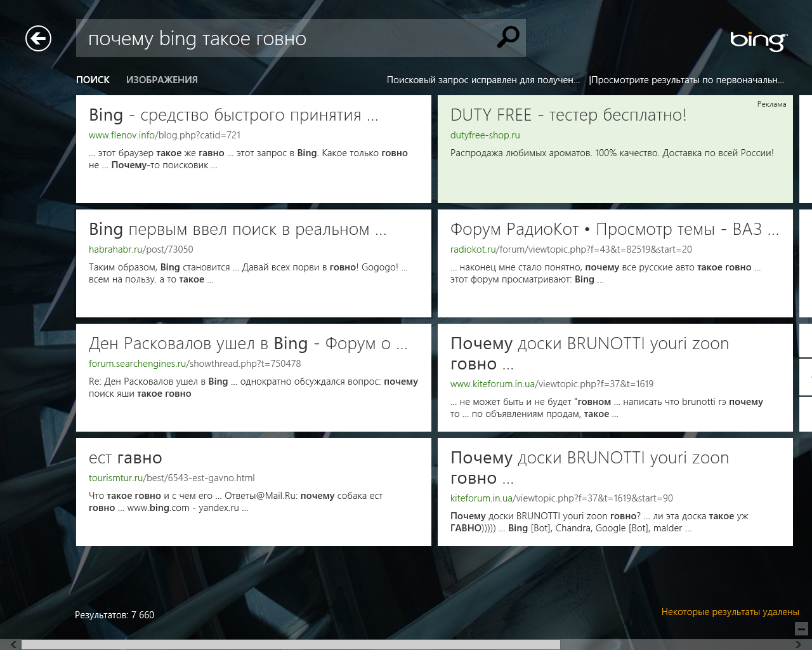Open result 'Bing первым ввел поиск в реальном'
Screen dimensions: 812x650
238,229
